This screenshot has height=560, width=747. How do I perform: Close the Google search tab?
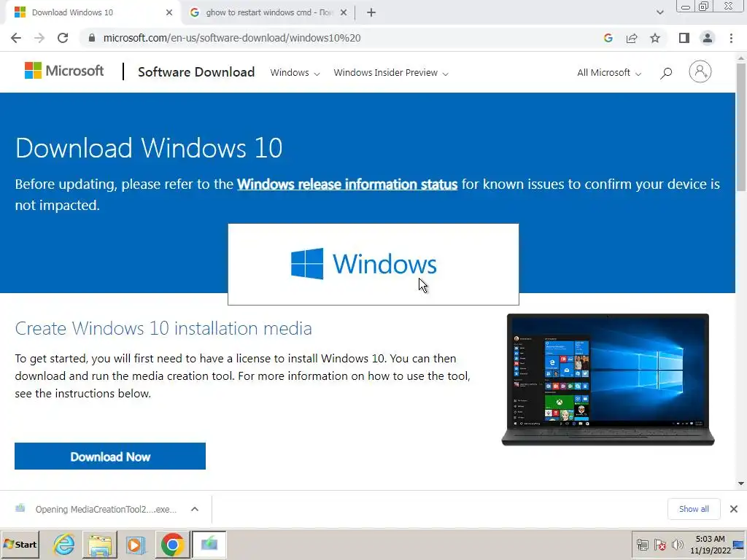344,13
